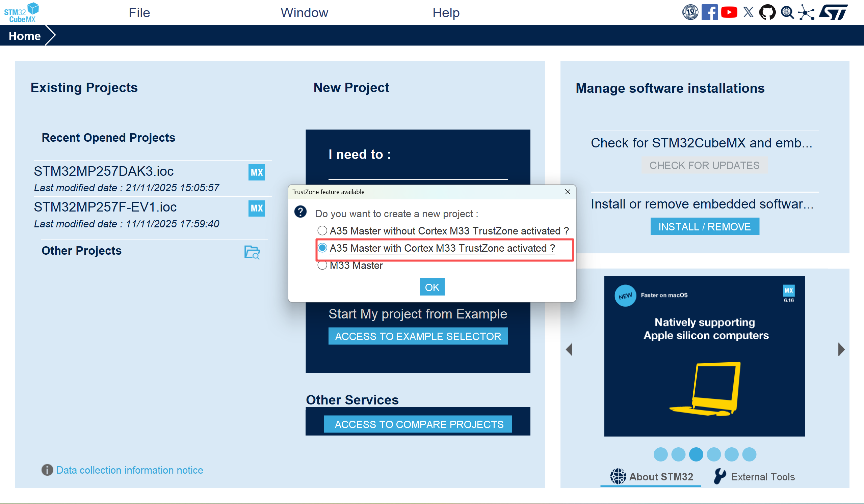
Task: Browse Other Projects folder icon
Action: [252, 252]
